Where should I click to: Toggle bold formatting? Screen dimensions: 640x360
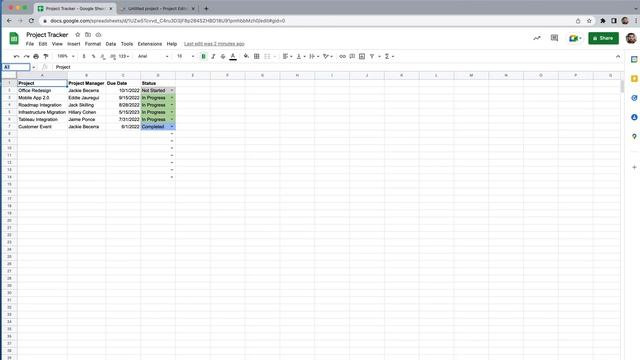(x=203, y=56)
